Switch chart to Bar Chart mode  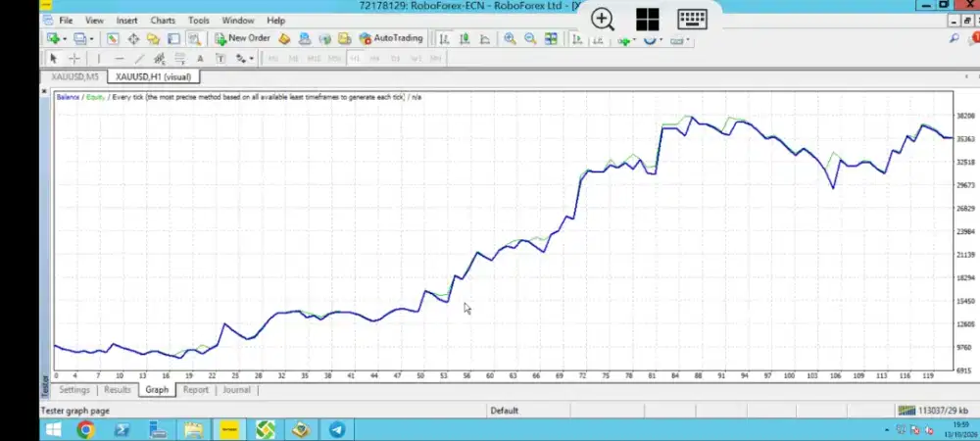pos(444,39)
